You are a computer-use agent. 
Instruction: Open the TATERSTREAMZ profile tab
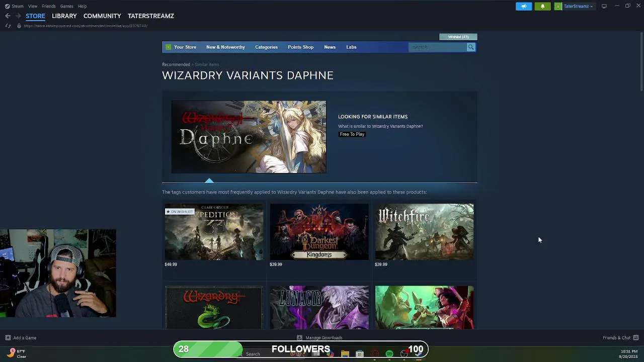[x=151, y=16]
